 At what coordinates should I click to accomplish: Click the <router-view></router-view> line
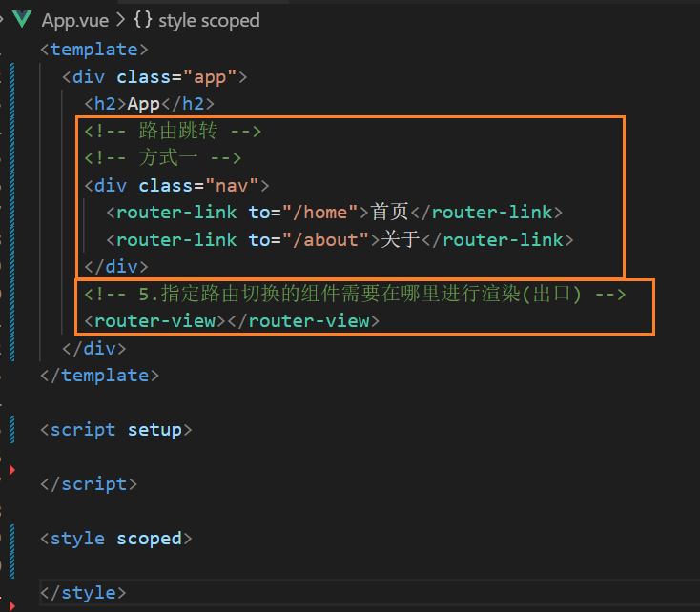point(232,321)
